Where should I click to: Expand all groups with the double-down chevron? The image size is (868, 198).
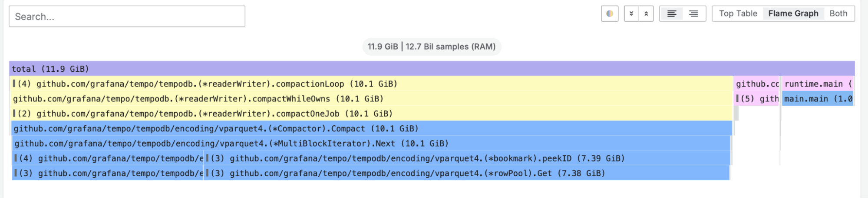point(631,13)
